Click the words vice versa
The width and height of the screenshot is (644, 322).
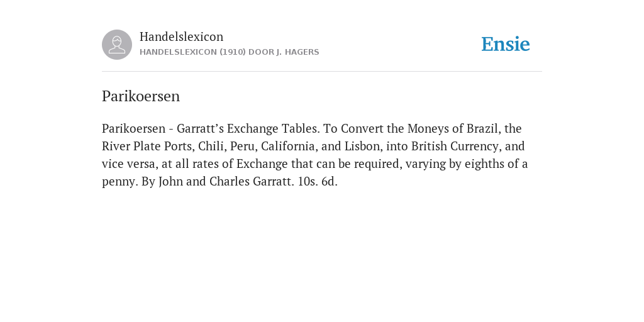pyautogui.click(x=130, y=164)
